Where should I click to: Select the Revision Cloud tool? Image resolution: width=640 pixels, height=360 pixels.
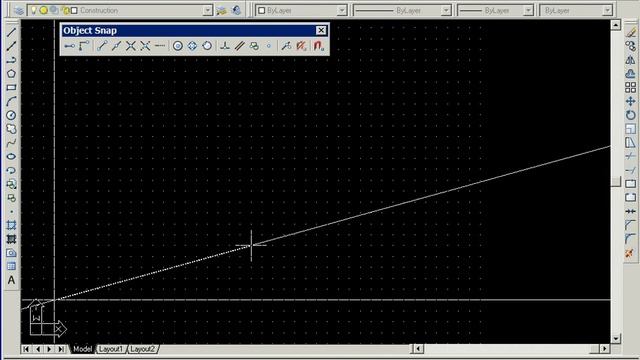coord(11,129)
